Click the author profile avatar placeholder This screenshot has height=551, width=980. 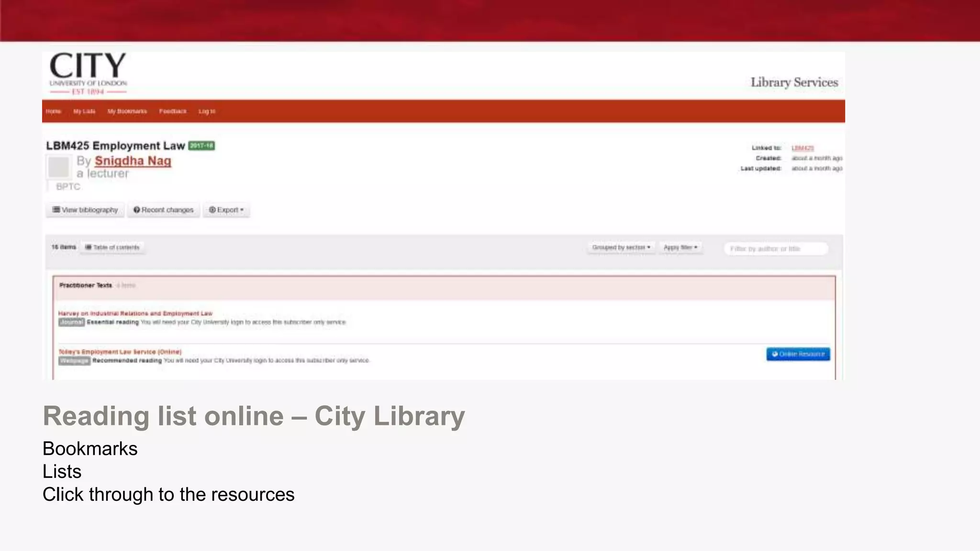click(59, 167)
